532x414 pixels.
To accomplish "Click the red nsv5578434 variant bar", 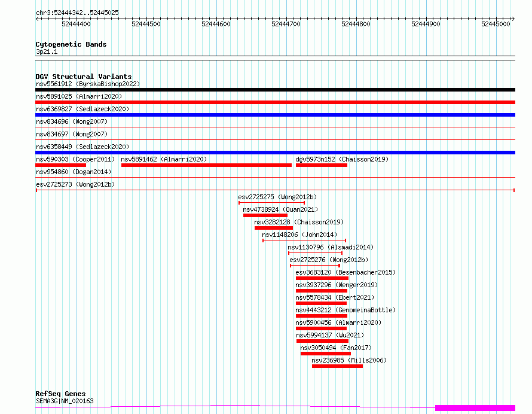I will [322, 304].
